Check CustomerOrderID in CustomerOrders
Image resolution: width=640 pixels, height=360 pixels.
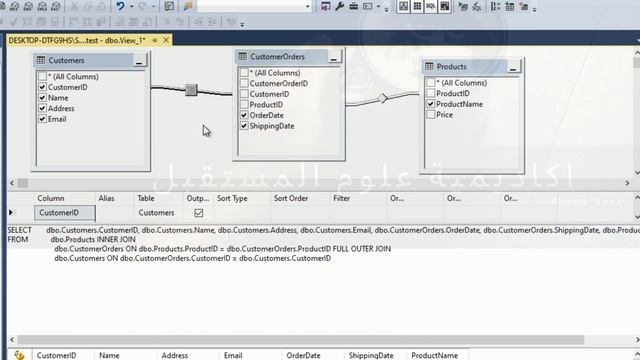coord(244,83)
